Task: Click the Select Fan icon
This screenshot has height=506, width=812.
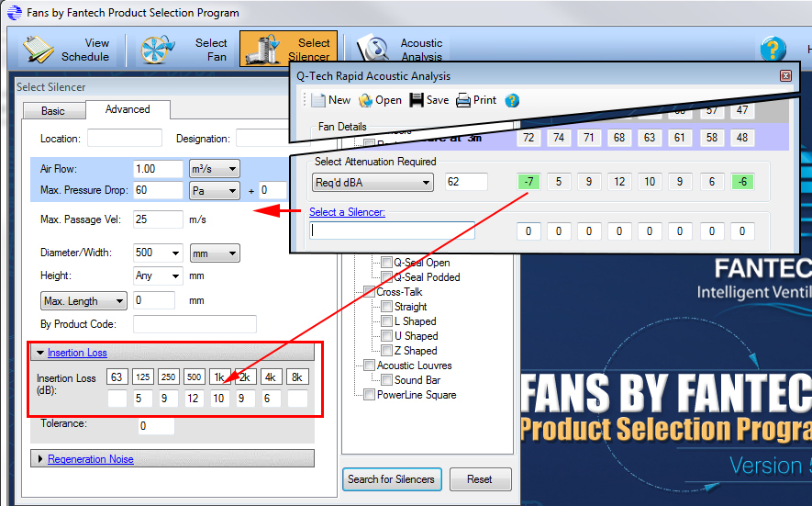Action: point(158,50)
